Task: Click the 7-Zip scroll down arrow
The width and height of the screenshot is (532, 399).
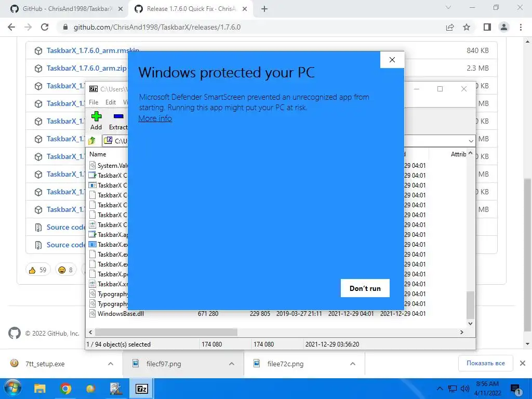Action: 470,323
